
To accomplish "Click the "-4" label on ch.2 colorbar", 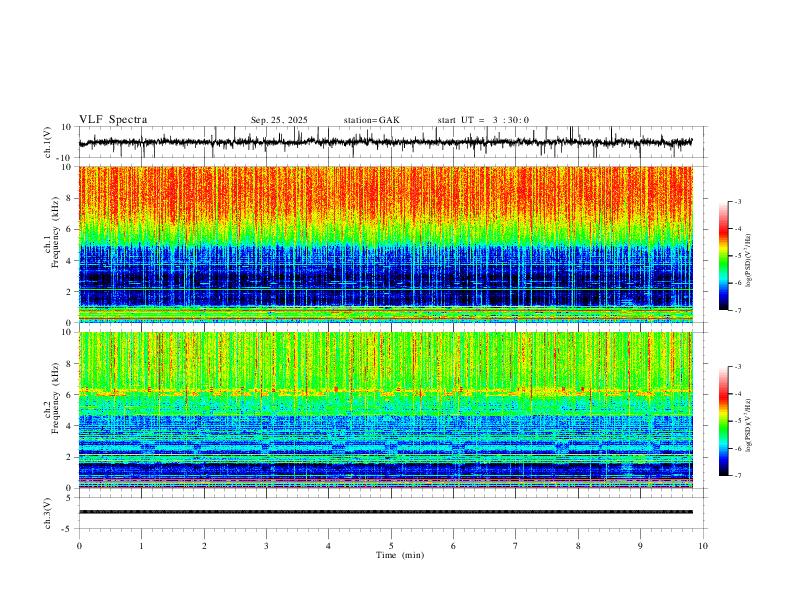I will 737,394.
